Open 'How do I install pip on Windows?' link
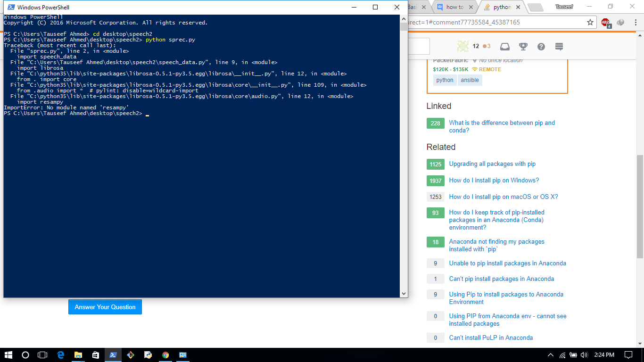The width and height of the screenshot is (644, 362). pyautogui.click(x=494, y=181)
